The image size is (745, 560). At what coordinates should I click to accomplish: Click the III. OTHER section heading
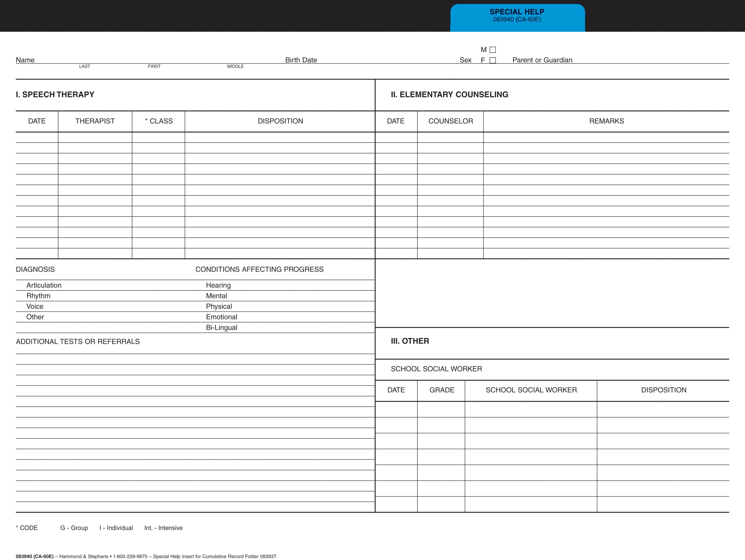click(410, 341)
